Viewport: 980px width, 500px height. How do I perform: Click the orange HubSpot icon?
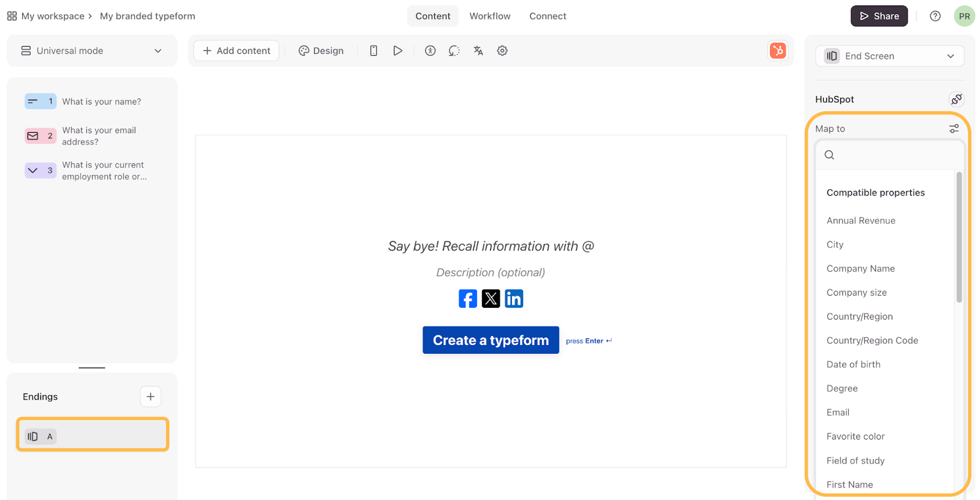(x=778, y=51)
